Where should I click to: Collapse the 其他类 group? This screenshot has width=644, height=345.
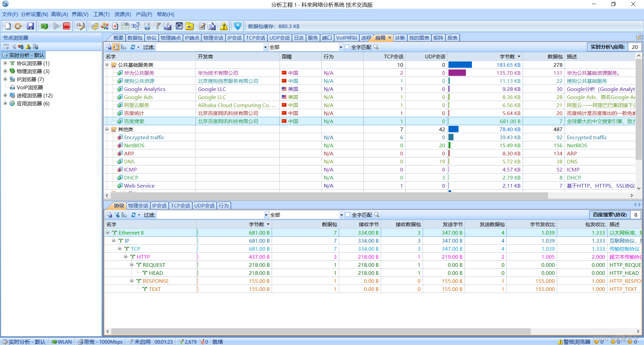pos(107,129)
